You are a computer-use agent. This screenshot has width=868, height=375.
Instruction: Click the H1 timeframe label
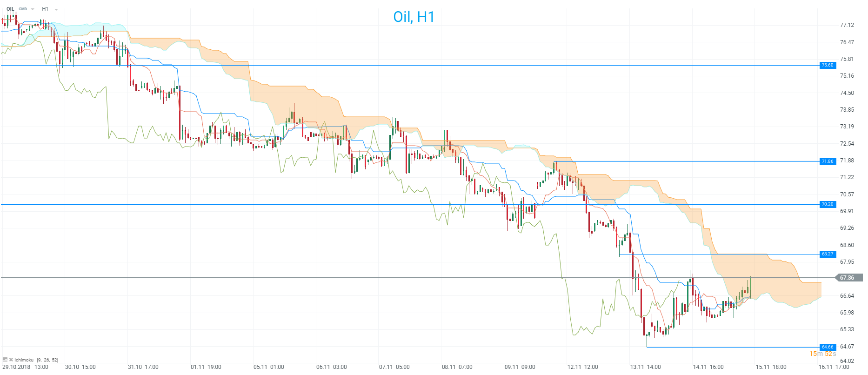pyautogui.click(x=45, y=9)
